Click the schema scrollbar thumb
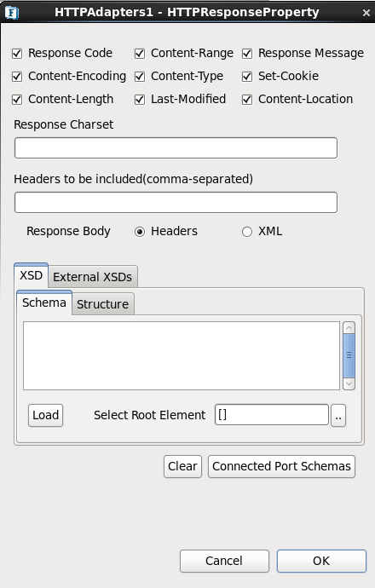The image size is (375, 588). pyautogui.click(x=349, y=355)
